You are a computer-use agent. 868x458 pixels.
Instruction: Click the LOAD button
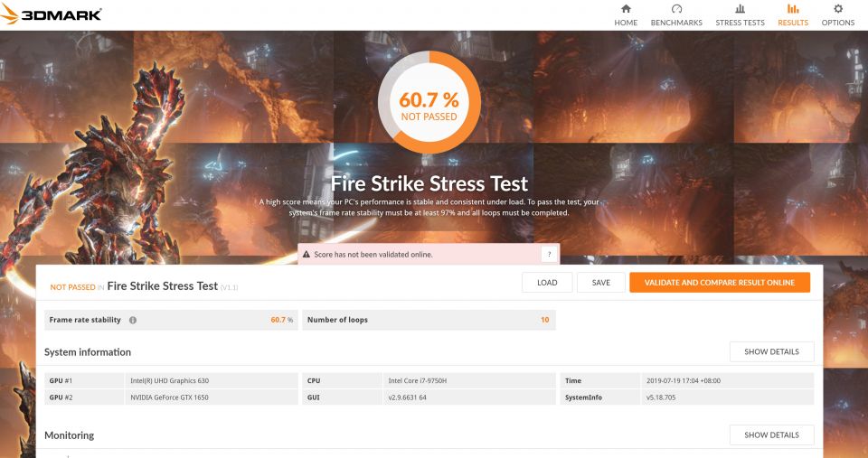click(x=547, y=283)
